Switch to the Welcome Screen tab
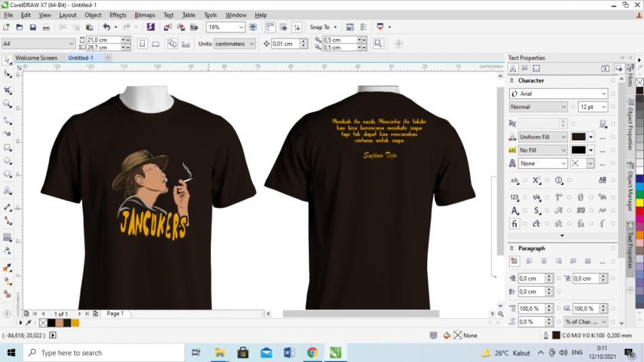644x362 pixels. pos(36,58)
